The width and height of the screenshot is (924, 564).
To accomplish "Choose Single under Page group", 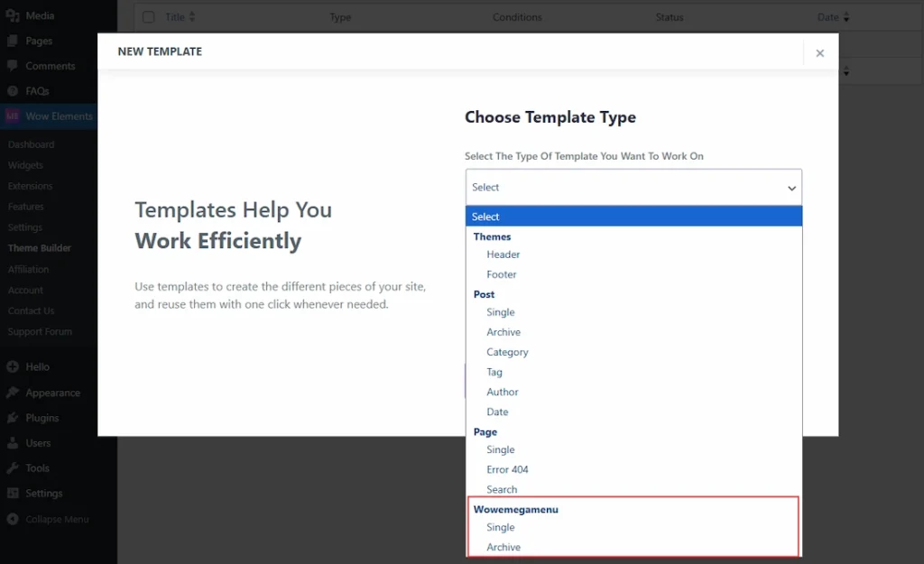I will click(x=501, y=449).
